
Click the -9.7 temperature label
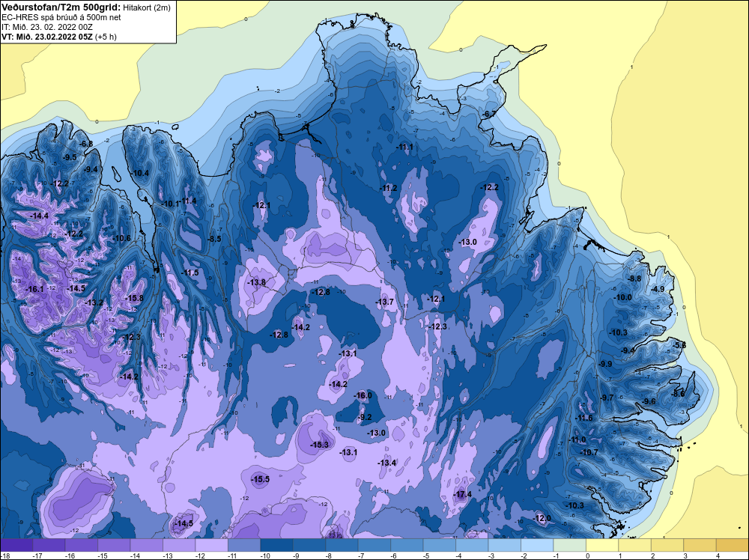click(607, 398)
